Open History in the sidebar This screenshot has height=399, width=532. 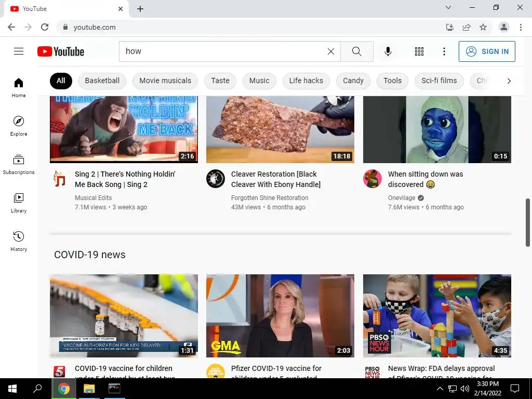(19, 241)
